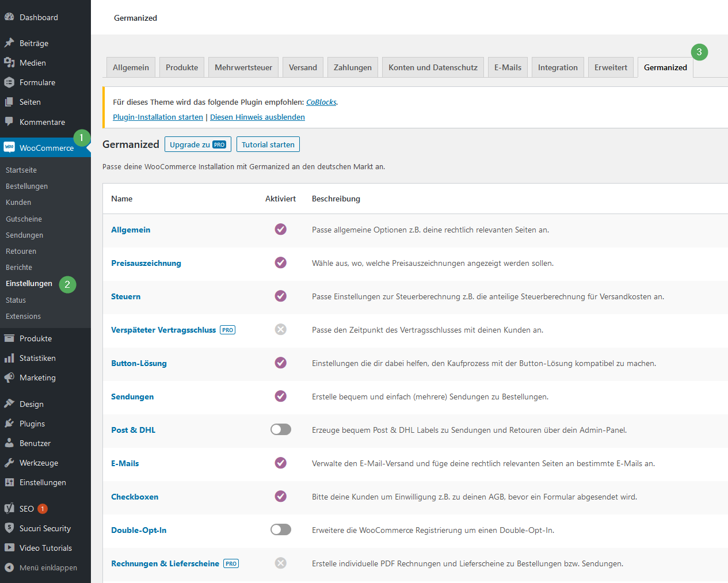Click the Medien media icon
728x583 pixels.
pos(9,63)
